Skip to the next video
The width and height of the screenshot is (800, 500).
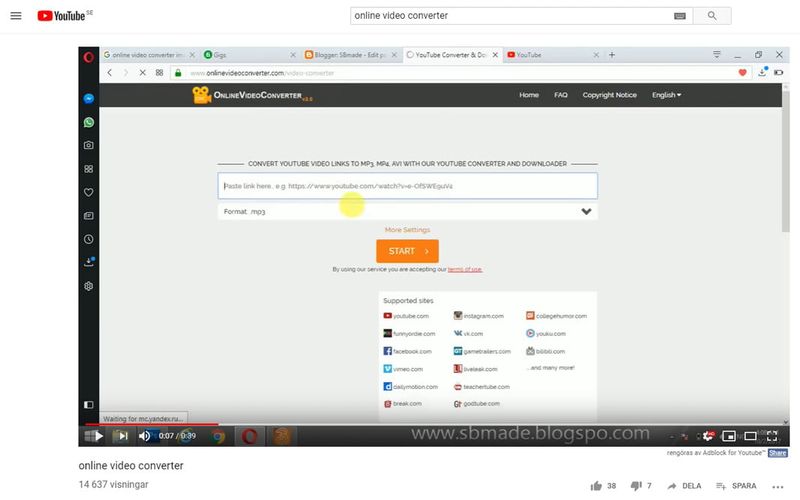tap(123, 436)
